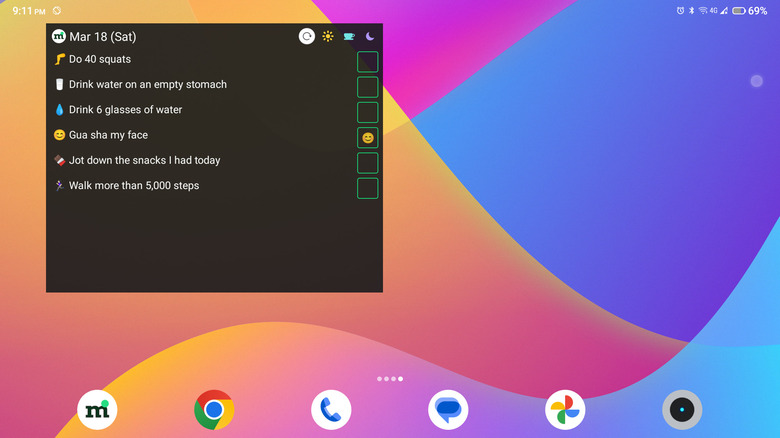Tap the water drop emoji icon
Image resolution: width=780 pixels, height=438 pixels.
click(x=60, y=110)
